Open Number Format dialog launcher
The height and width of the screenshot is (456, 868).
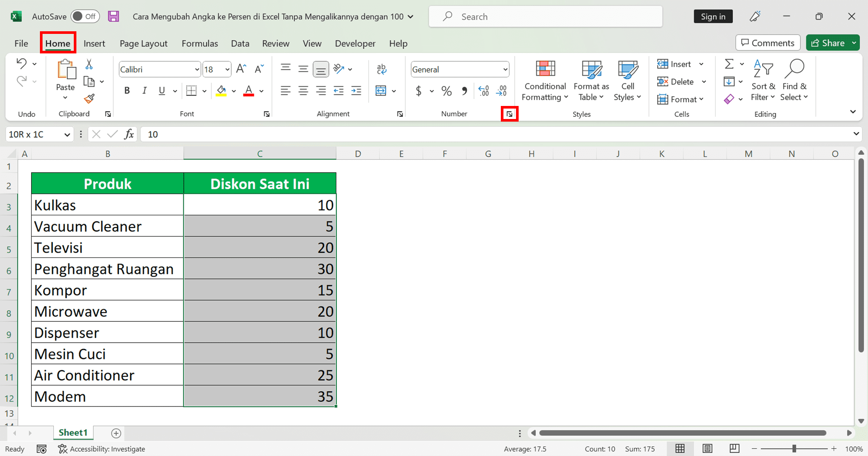pos(510,114)
